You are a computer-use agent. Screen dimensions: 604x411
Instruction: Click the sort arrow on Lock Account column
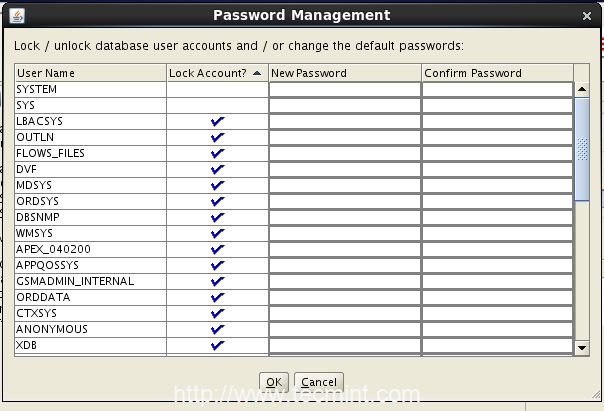(258, 73)
